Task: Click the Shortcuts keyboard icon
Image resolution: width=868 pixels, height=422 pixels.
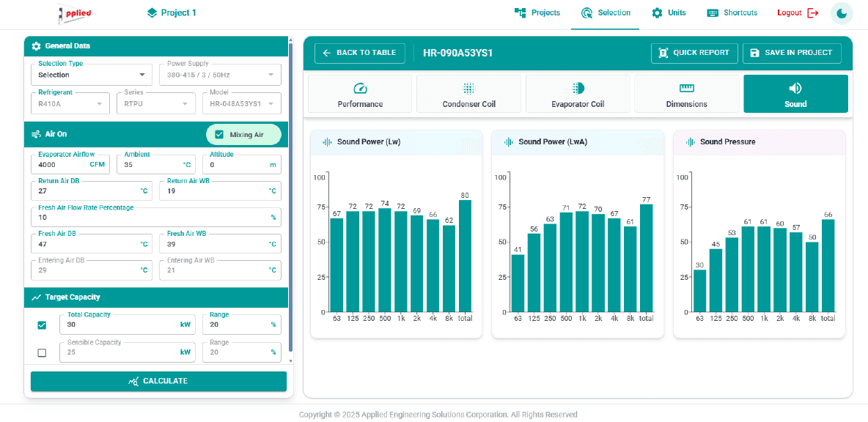Action: tap(713, 12)
